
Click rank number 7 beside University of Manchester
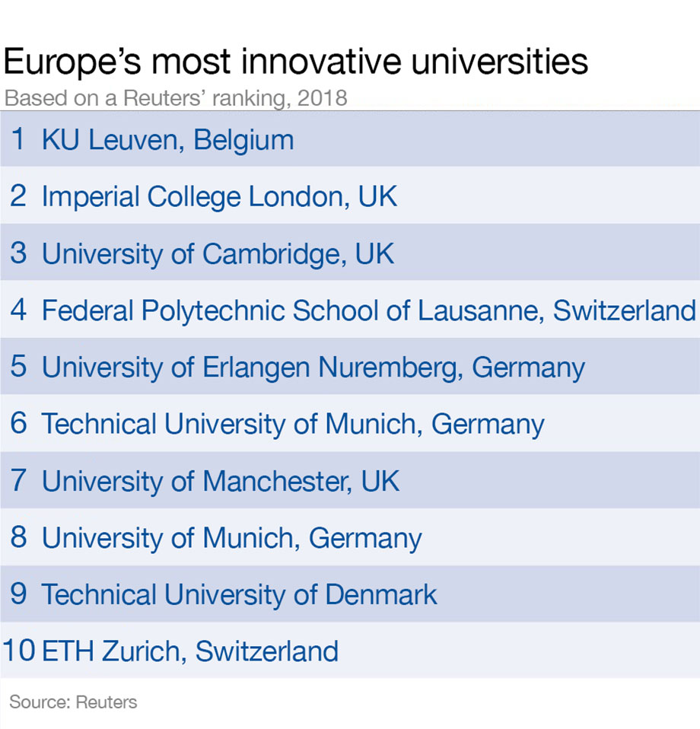(x=18, y=481)
